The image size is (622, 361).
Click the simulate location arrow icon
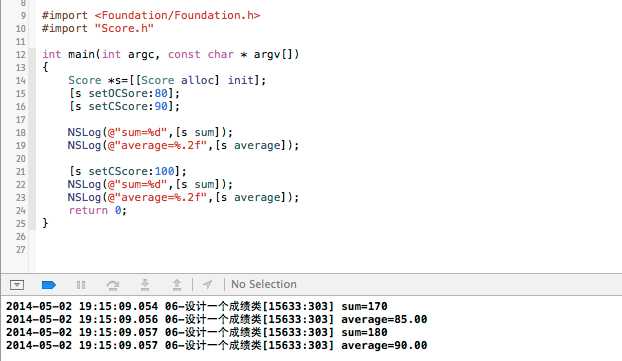(x=207, y=284)
